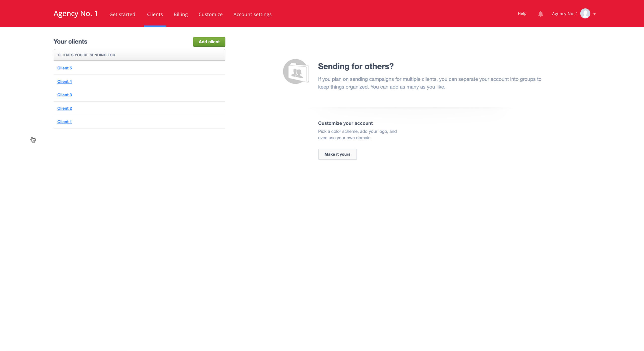Open the Client 4 link
Viewport: 644px width, 351px height.
tap(64, 82)
